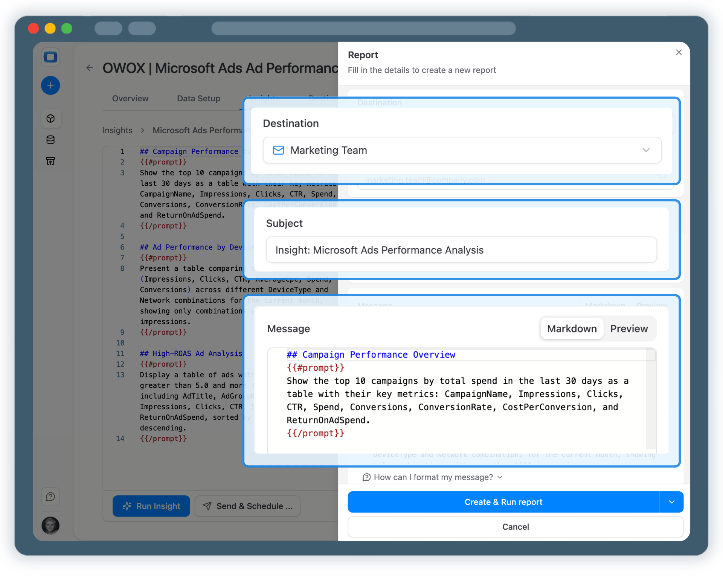Edit the Subject field text
The image size is (723, 588).
(461, 250)
